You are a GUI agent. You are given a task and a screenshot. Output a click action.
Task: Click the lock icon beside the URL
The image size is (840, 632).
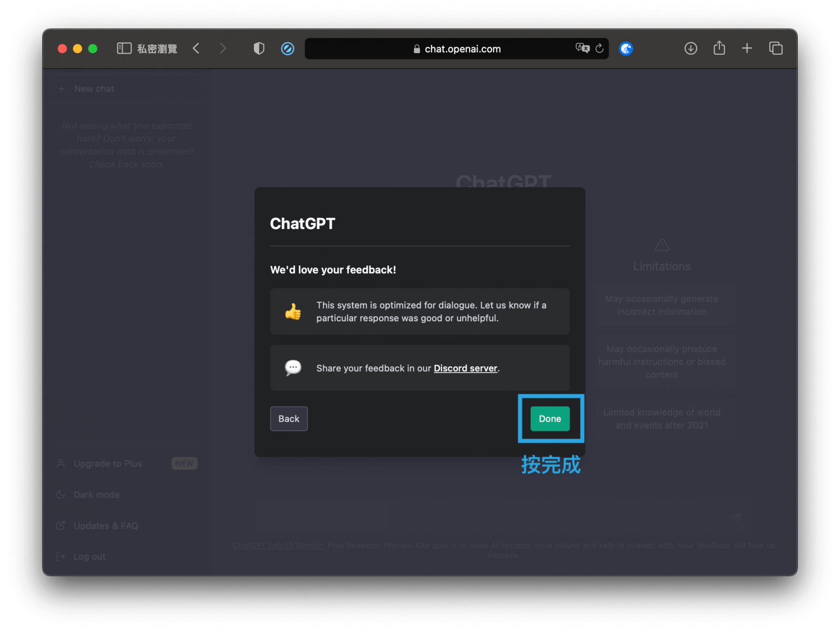[x=417, y=49]
